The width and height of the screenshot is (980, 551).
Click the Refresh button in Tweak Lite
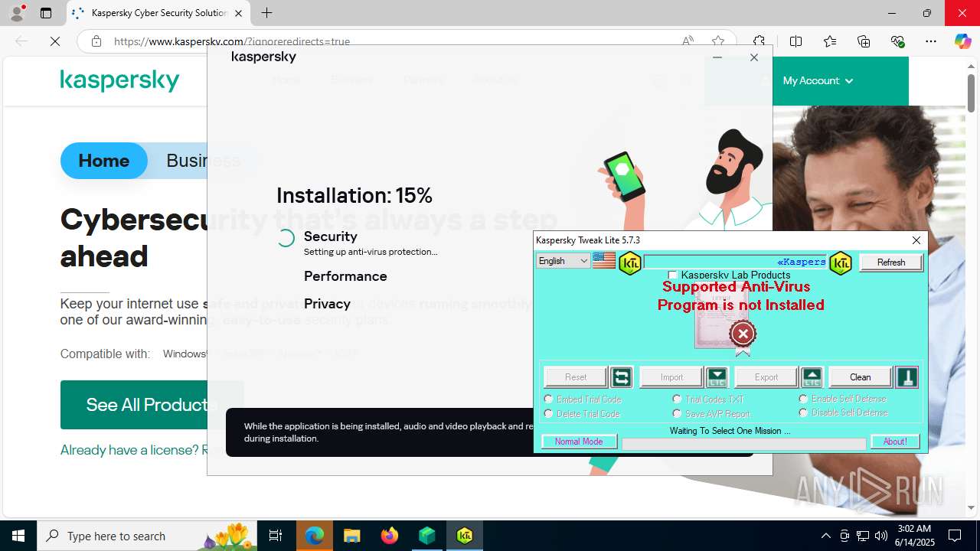(891, 262)
